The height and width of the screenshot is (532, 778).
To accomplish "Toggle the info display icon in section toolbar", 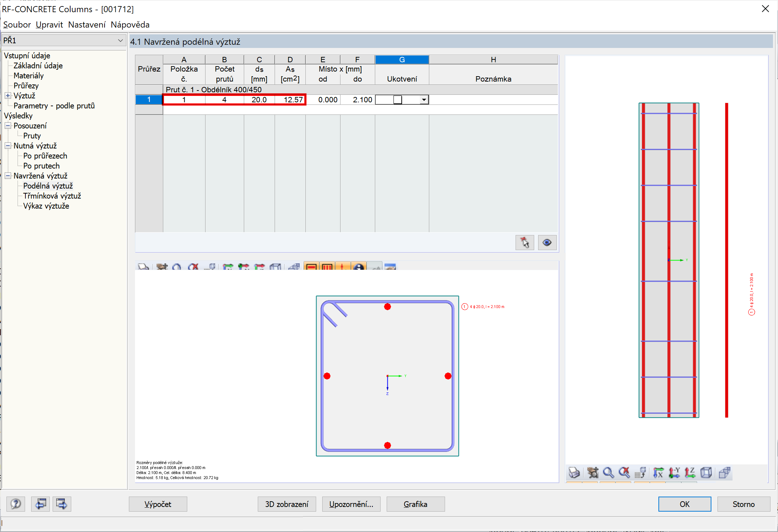I will coord(358,267).
